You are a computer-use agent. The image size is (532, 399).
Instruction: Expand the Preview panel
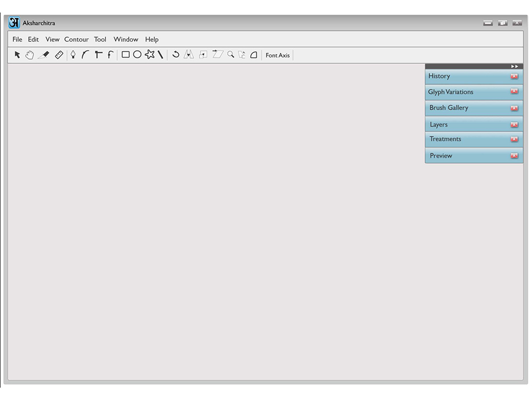point(474,155)
